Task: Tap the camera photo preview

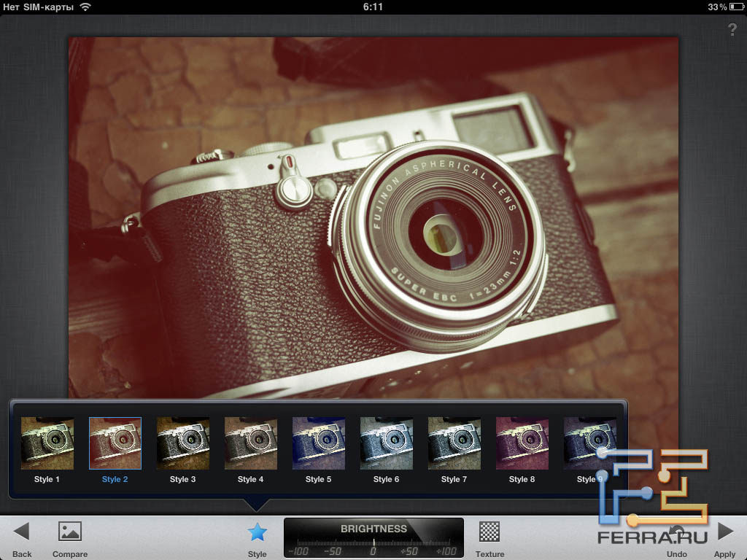Action: [x=373, y=219]
